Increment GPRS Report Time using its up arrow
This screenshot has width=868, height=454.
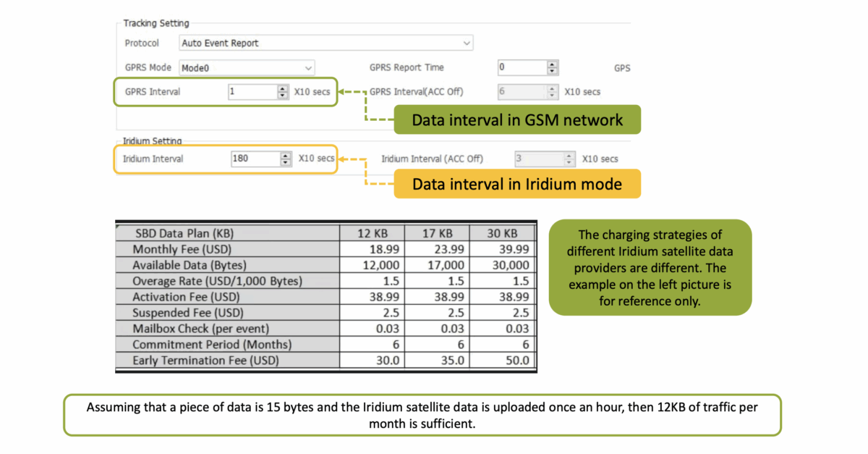click(x=552, y=64)
